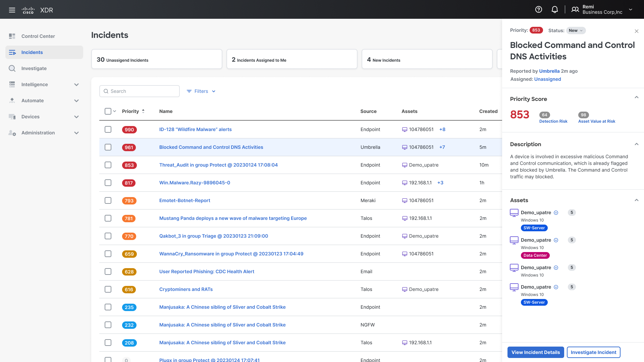Image resolution: width=644 pixels, height=362 pixels.
Task: Toggle the select-all incidents checkbox
Action: [x=108, y=111]
